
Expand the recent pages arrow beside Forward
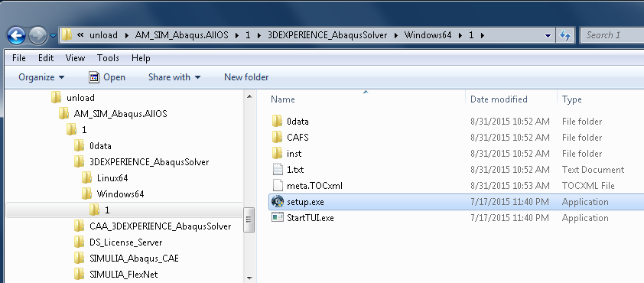coord(53,36)
